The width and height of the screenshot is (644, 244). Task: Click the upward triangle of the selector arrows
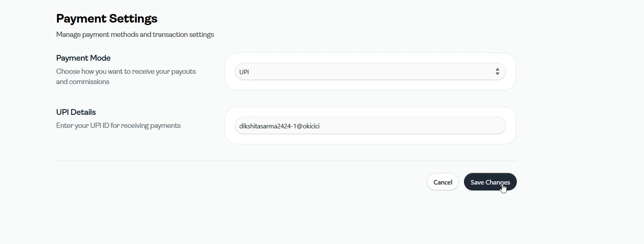[497, 70]
